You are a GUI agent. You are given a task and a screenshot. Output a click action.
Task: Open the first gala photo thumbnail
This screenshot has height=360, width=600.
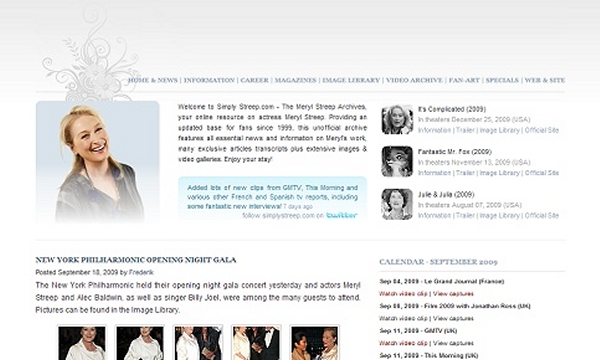tap(82, 343)
